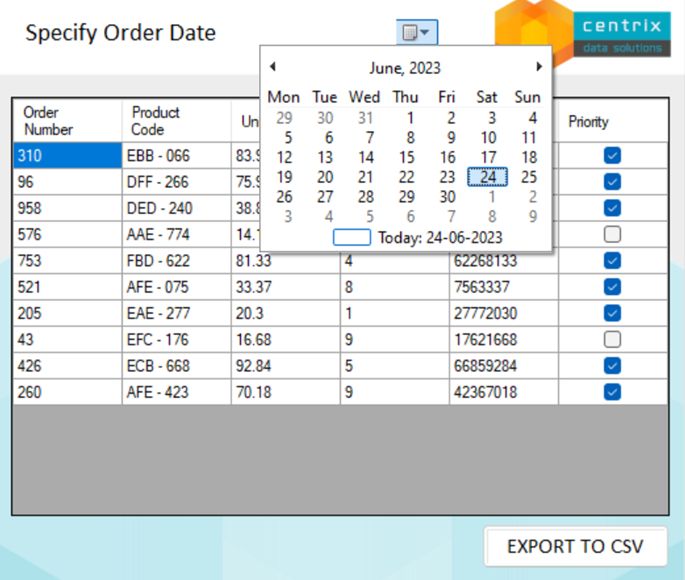
Task: Click the June, 2023 calendar header
Action: pos(404,68)
